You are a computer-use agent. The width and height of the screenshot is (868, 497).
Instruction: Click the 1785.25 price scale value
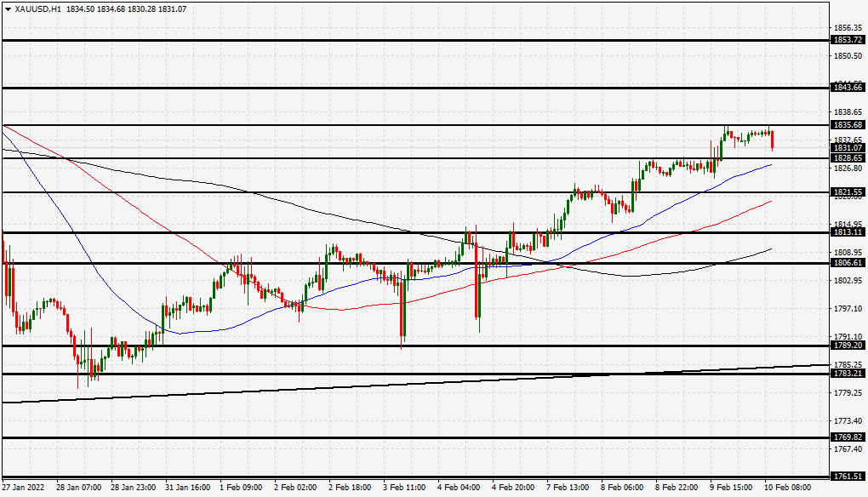(848, 365)
